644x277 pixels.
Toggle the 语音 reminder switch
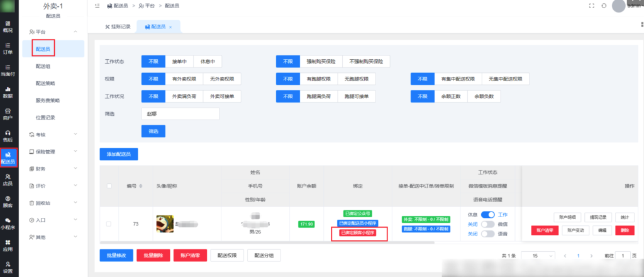488,234
